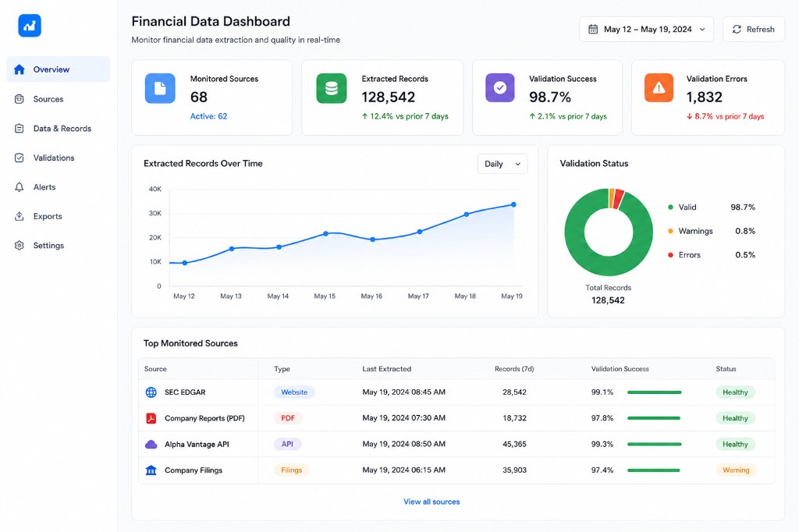
Task: Click the SEC EDGAR globe icon
Action: pos(151,392)
